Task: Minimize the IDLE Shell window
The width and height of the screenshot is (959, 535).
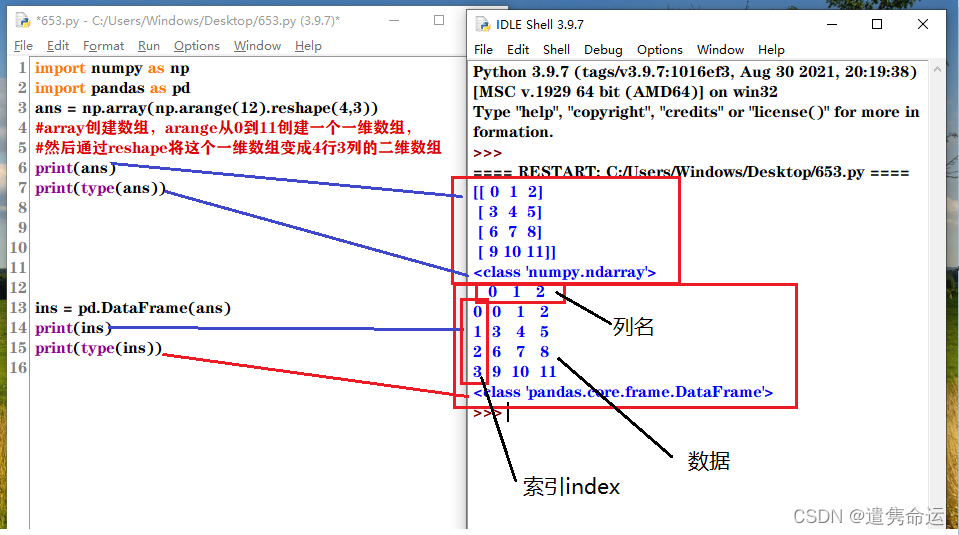Action: coord(832,24)
